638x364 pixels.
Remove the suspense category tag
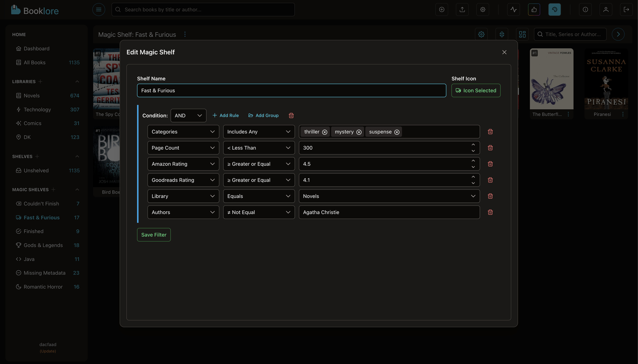tap(397, 132)
